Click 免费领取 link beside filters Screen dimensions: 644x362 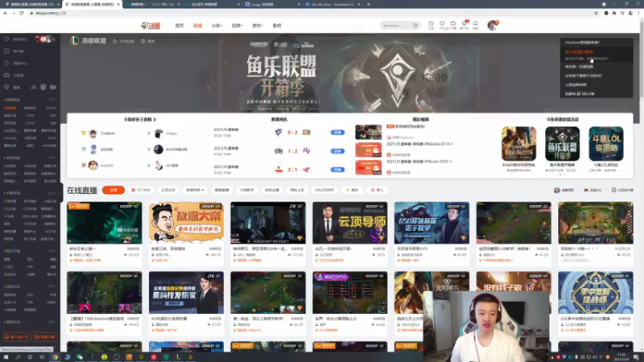(564, 190)
